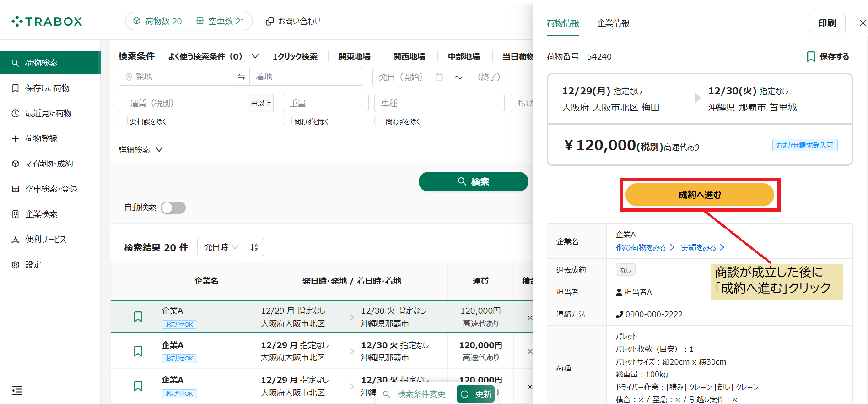
Task: Click the 印刷 button
Action: 827,23
